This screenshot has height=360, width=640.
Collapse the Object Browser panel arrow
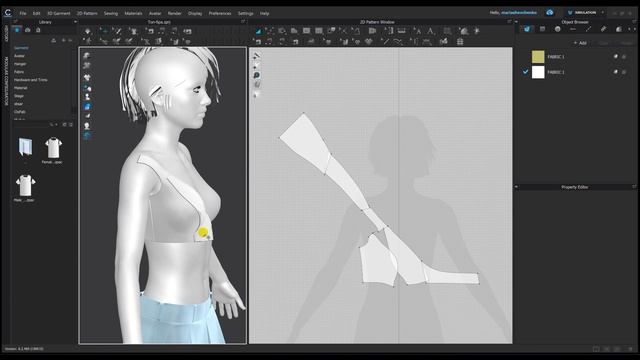(516, 22)
